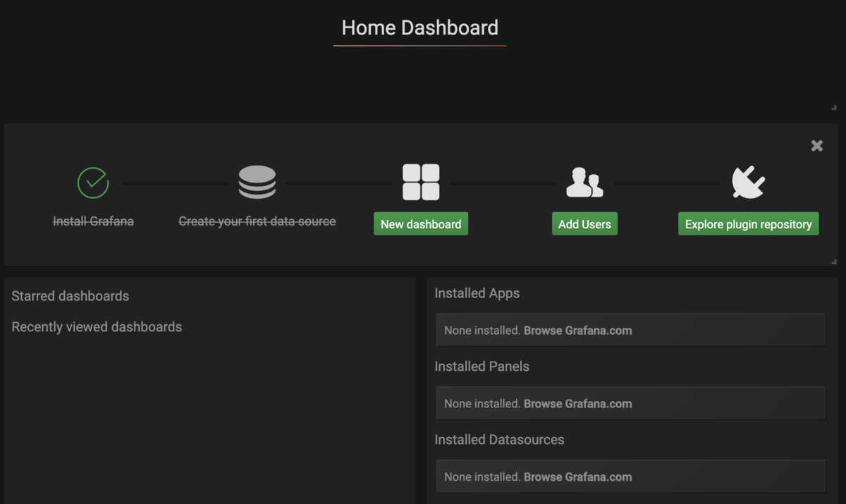846x504 pixels.
Task: Click the plug plugin repository icon
Action: [x=749, y=183]
